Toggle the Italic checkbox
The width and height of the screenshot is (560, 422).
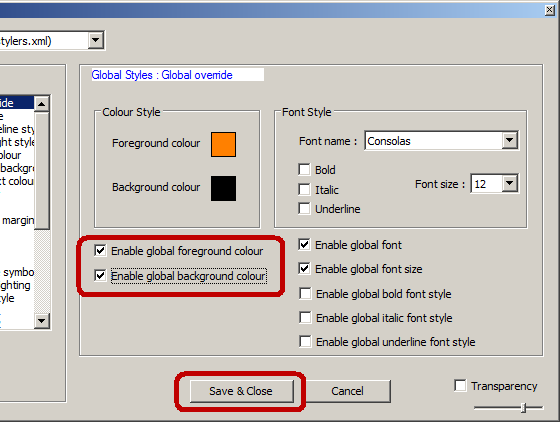304,189
